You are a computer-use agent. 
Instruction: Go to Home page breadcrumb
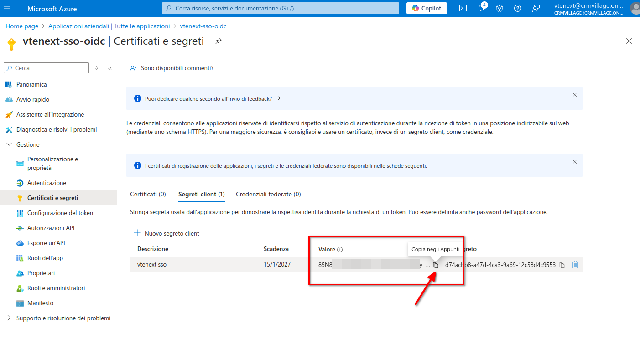point(22,26)
